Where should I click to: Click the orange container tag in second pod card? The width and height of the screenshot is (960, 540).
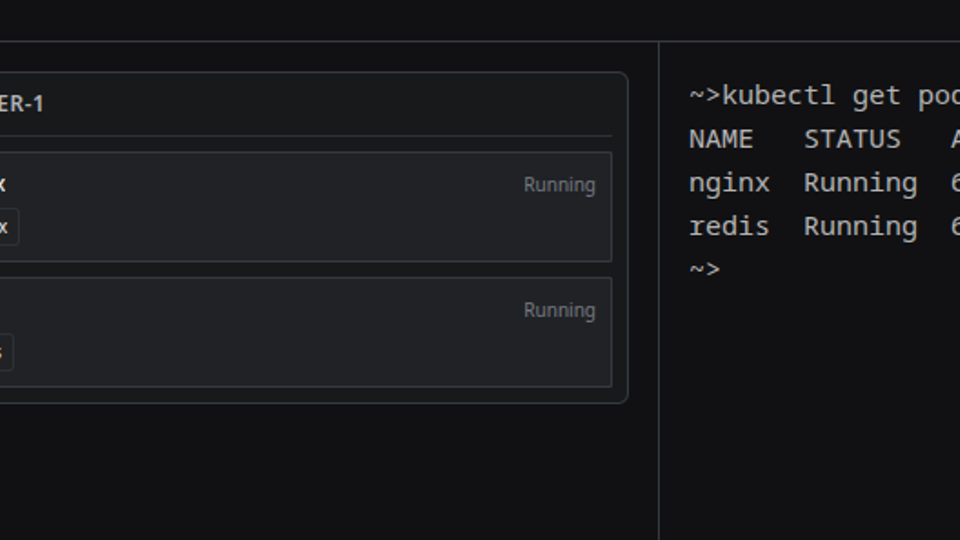point(4,352)
